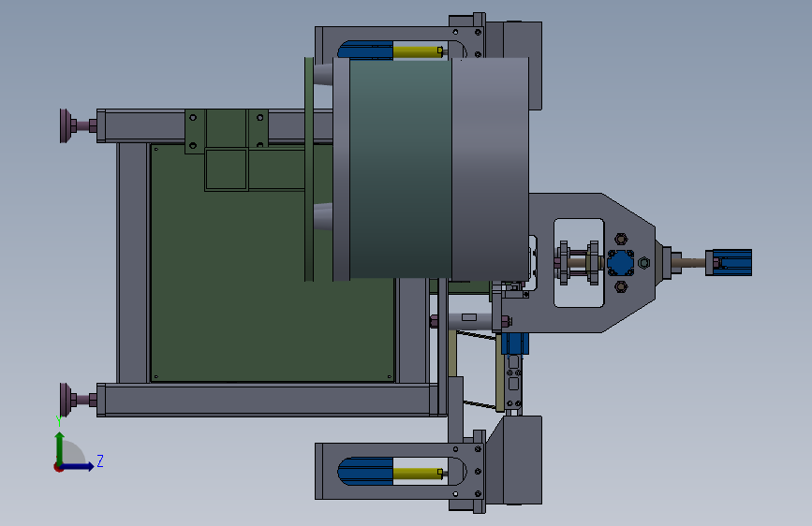Select the bottom-left leveling foot

coord(78,400)
